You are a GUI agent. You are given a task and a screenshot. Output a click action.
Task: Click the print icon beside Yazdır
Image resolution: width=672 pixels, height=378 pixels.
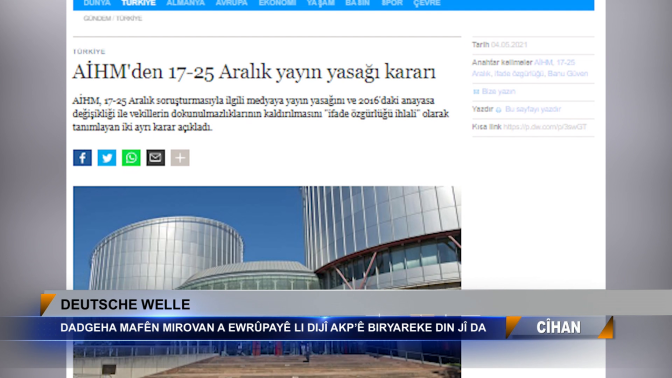498,110
